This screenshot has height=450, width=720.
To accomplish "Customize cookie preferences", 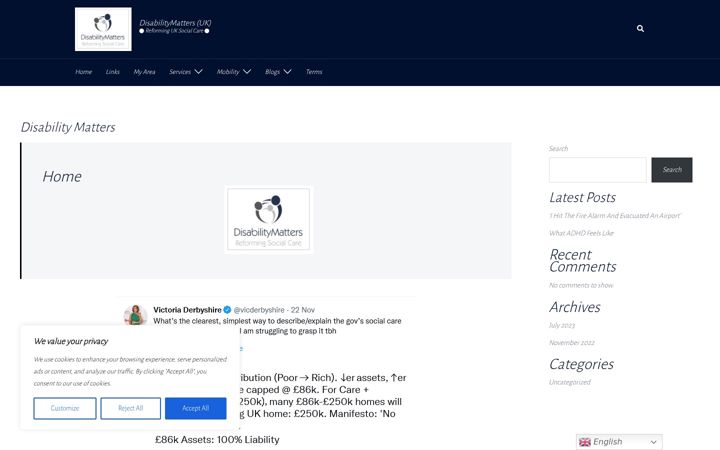I will (65, 408).
